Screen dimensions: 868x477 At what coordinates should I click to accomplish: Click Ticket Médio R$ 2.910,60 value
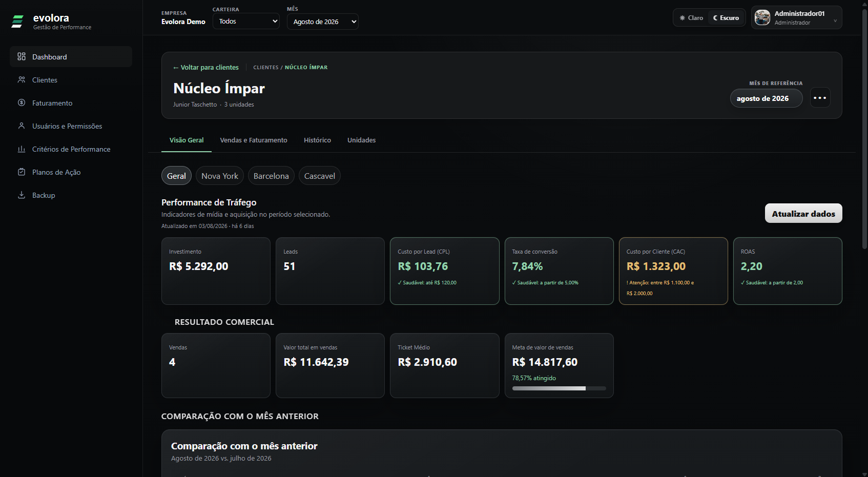coord(427,362)
